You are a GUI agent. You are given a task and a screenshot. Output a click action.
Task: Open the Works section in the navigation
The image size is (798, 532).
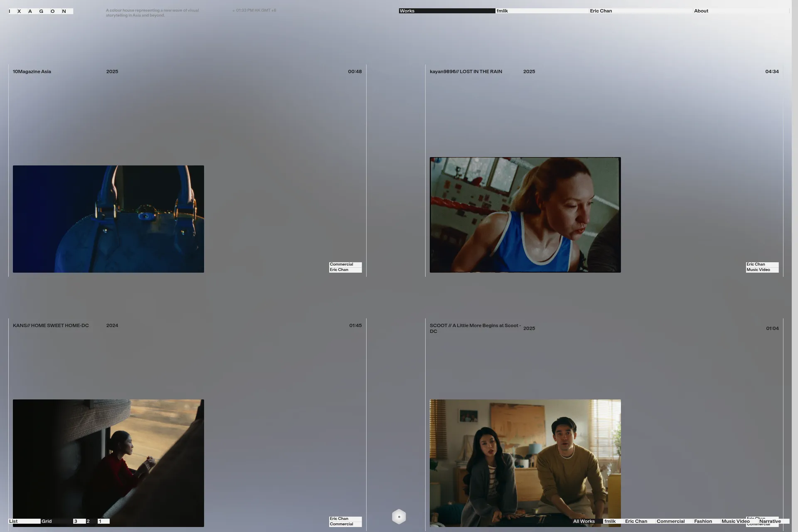coord(406,10)
